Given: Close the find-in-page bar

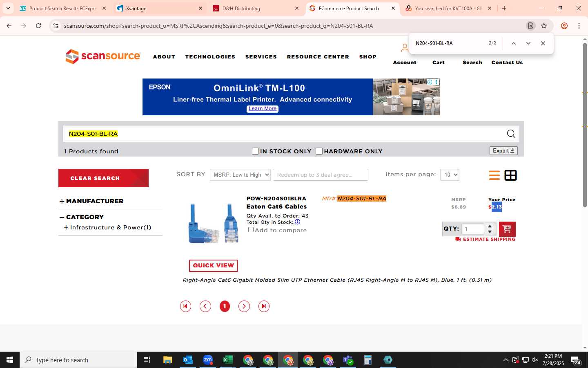Looking at the screenshot, I should coord(543,43).
